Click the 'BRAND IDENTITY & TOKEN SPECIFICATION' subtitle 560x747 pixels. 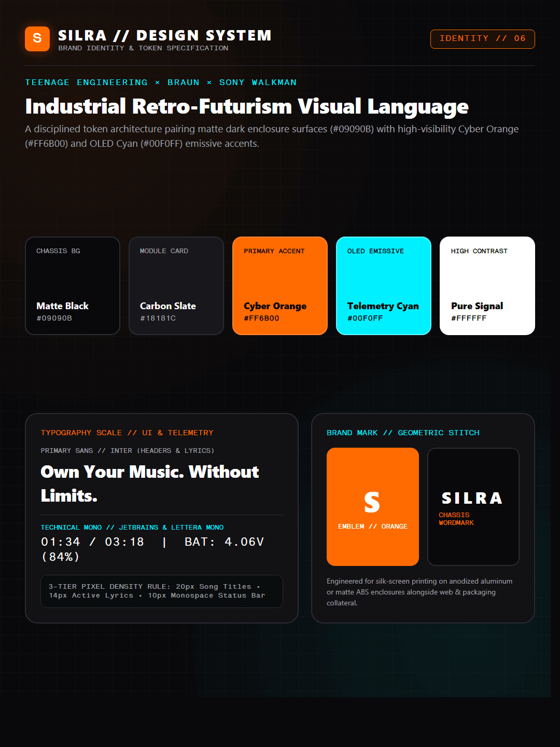tap(143, 48)
